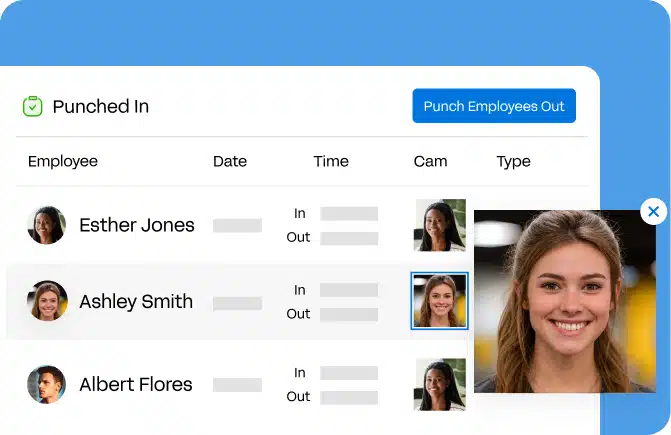
Task: Close the enlarged camera photo popup
Action: click(653, 211)
